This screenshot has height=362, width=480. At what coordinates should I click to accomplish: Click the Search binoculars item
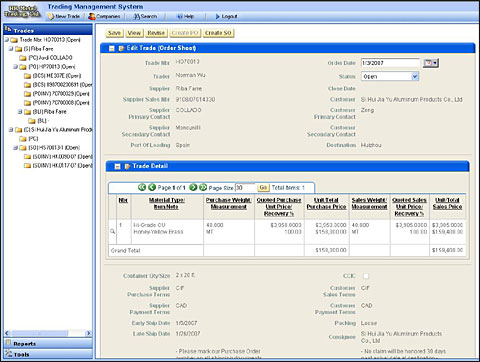[x=145, y=16]
